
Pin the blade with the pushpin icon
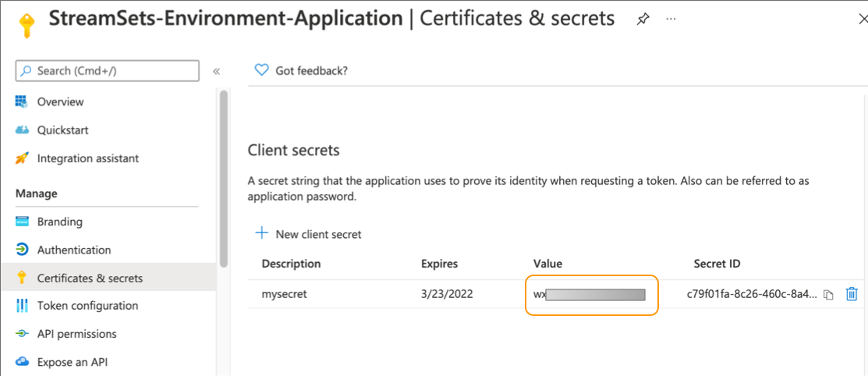[x=642, y=19]
